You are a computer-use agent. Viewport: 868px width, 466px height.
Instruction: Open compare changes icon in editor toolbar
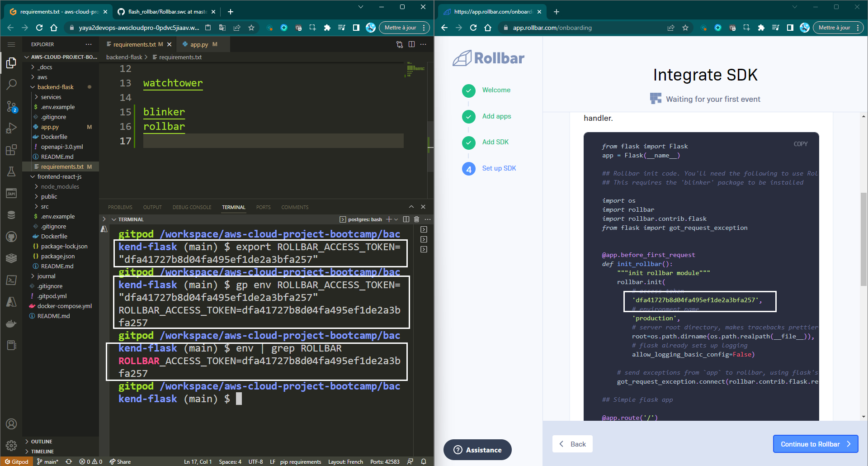coord(400,44)
